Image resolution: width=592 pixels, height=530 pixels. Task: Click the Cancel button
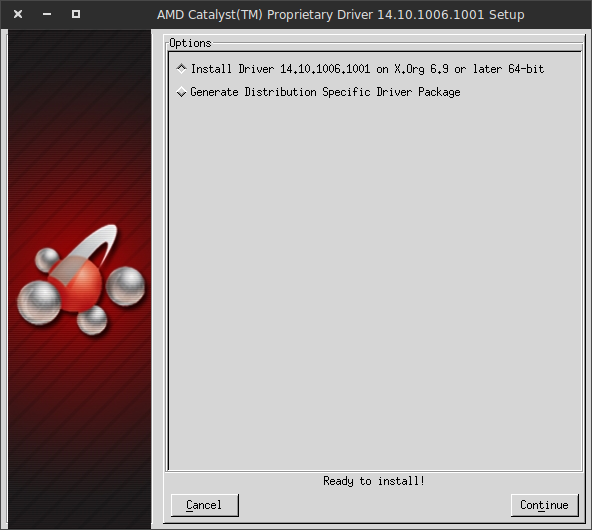[x=205, y=505]
